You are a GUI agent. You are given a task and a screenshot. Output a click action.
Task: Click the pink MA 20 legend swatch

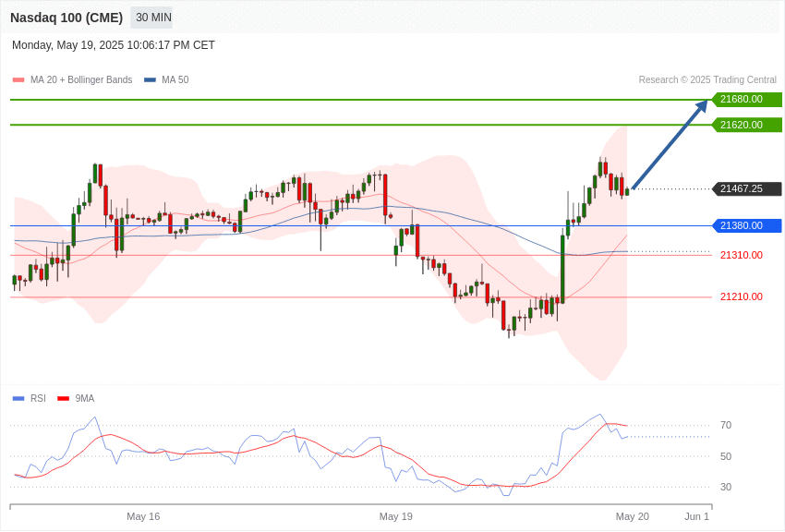coord(18,80)
